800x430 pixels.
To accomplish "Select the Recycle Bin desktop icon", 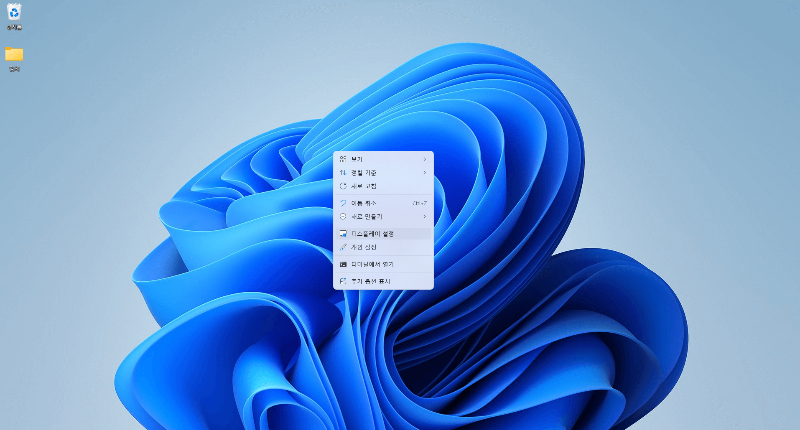I will 14,17.
